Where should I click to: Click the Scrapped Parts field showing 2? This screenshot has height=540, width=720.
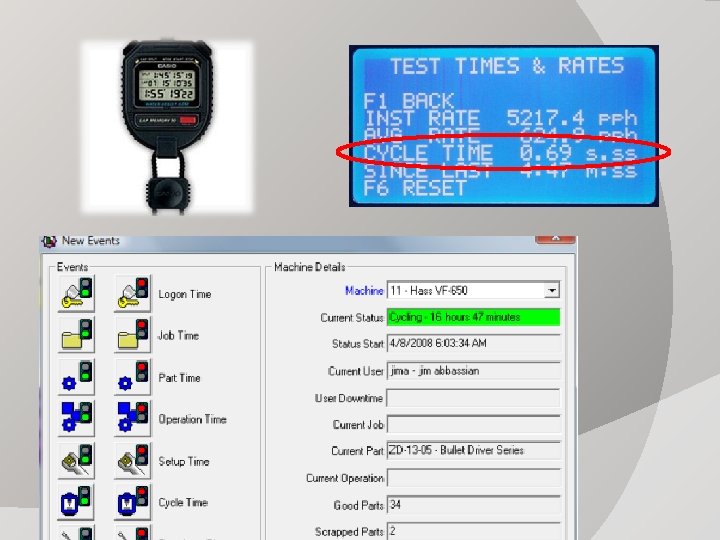pyautogui.click(x=473, y=531)
